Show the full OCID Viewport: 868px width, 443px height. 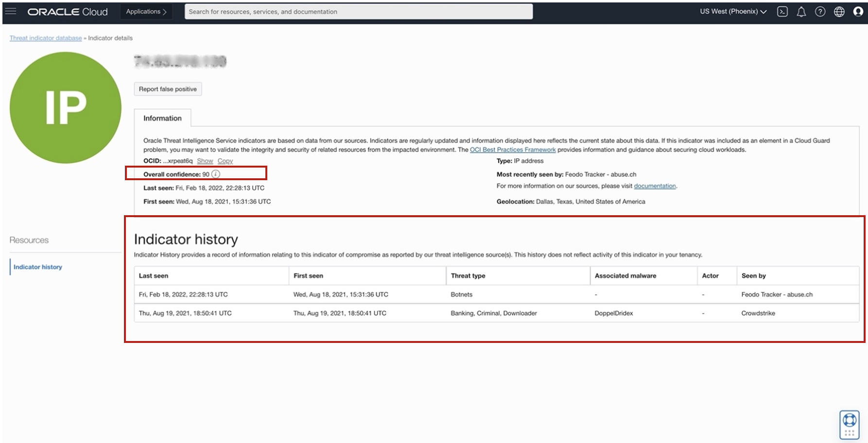[205, 161]
